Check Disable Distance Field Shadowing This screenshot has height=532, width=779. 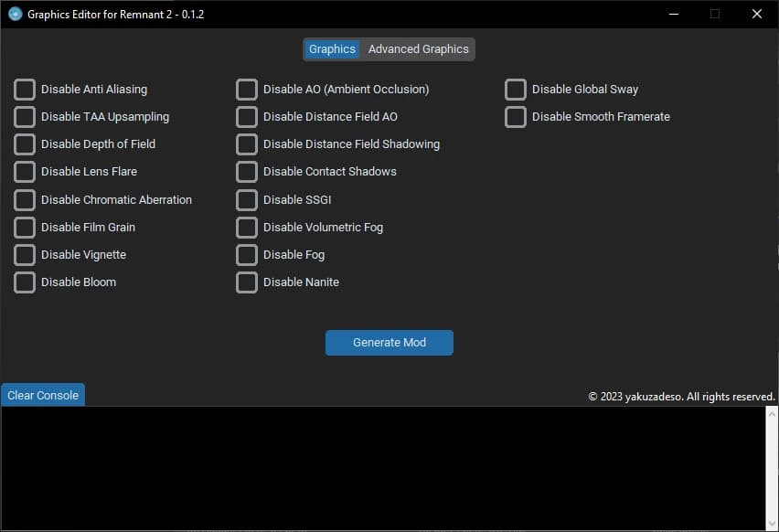[247, 144]
